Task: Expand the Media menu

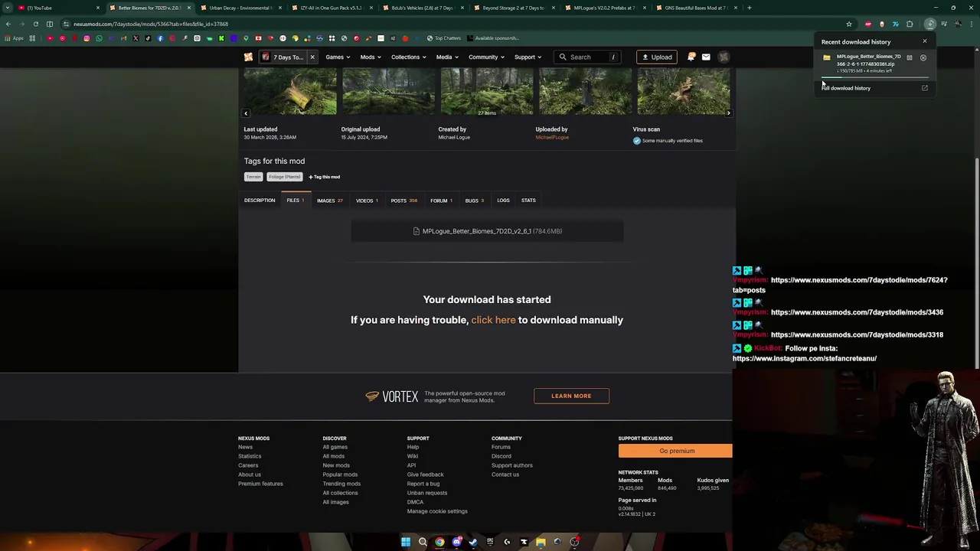Action: pos(447,57)
